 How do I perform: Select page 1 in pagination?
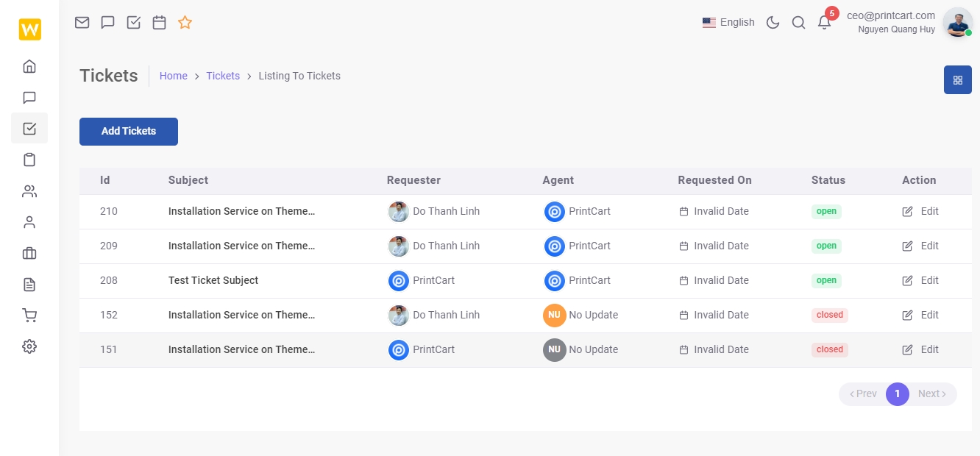898,393
